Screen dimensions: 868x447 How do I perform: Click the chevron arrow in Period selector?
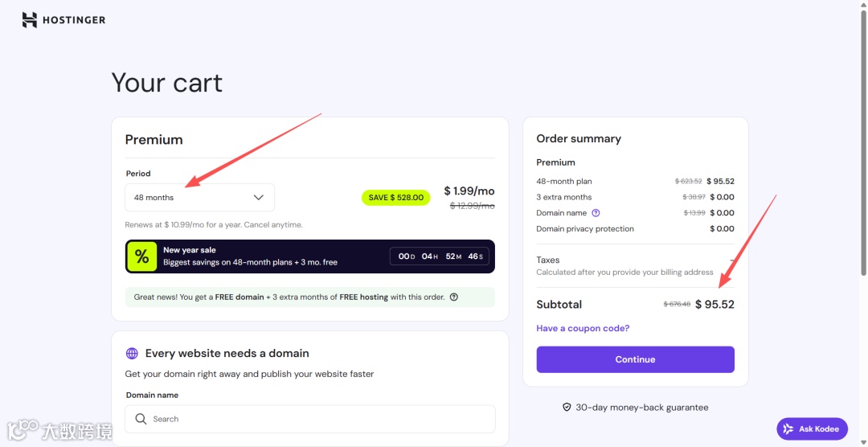point(259,198)
